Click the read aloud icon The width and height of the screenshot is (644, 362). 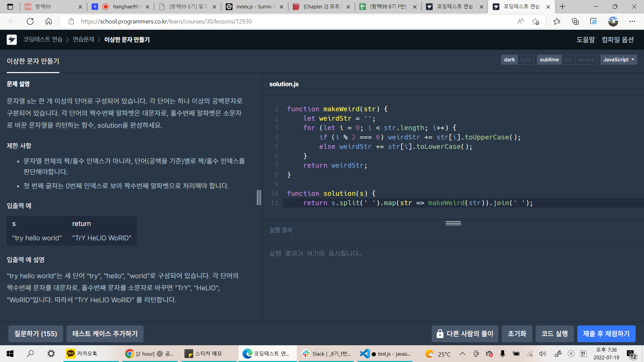tap(520, 21)
